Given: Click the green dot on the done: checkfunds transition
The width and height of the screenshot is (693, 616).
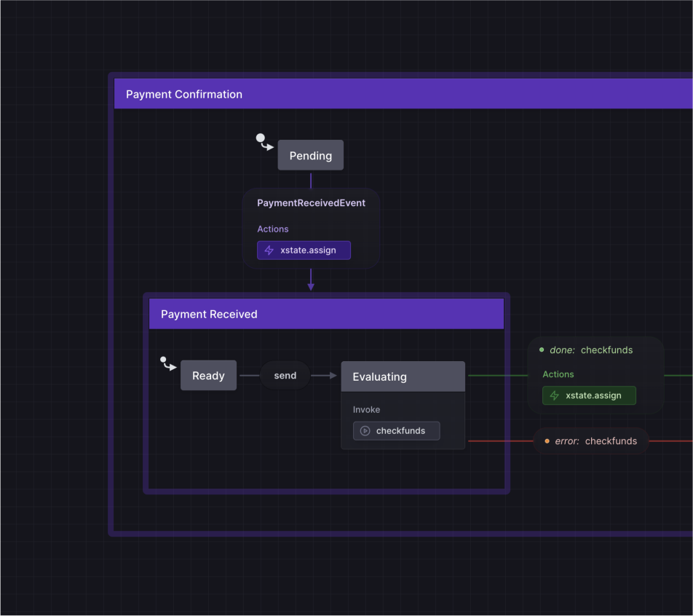Looking at the screenshot, I should pyautogui.click(x=540, y=350).
